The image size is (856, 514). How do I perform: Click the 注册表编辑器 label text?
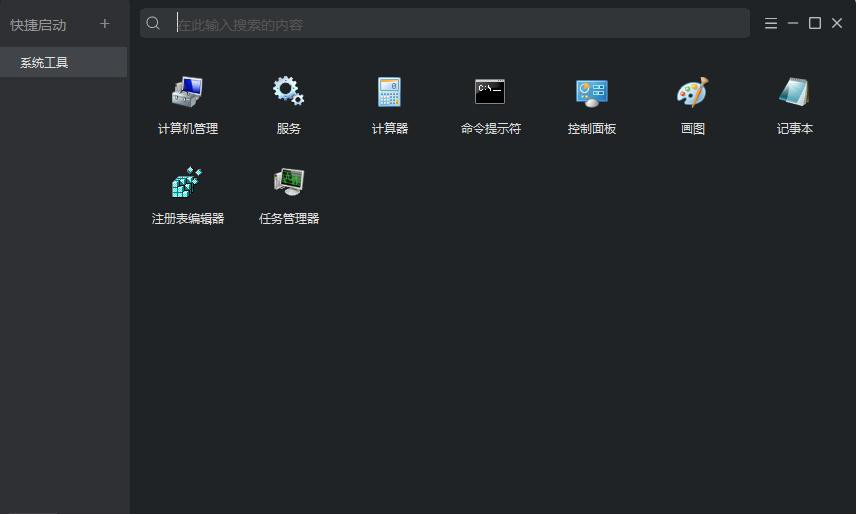pyautogui.click(x=188, y=219)
